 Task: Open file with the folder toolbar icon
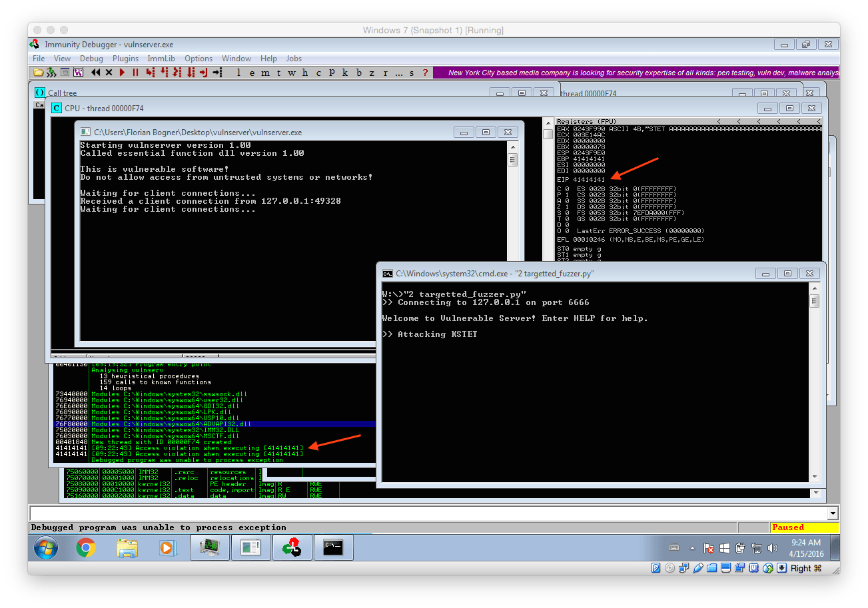[39, 72]
